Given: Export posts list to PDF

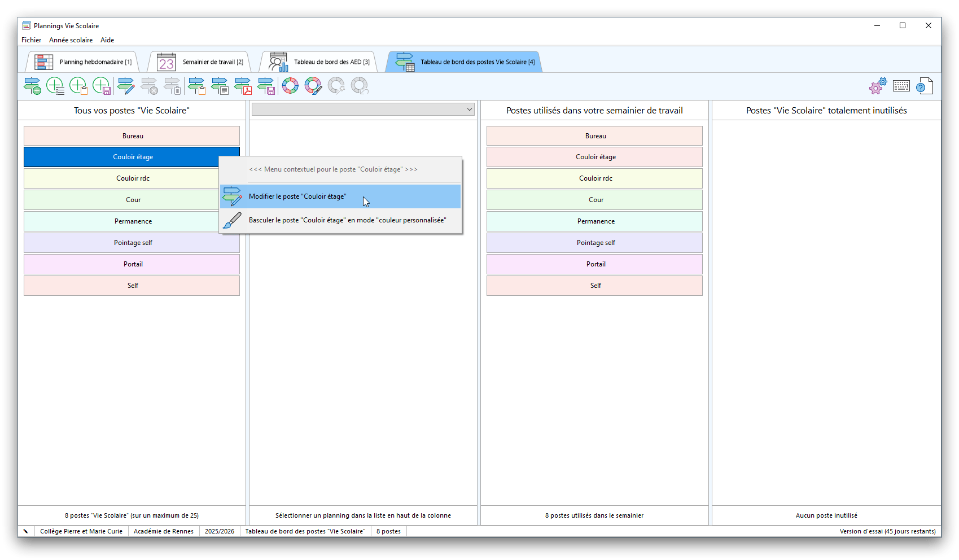Looking at the screenshot, I should coord(243,86).
